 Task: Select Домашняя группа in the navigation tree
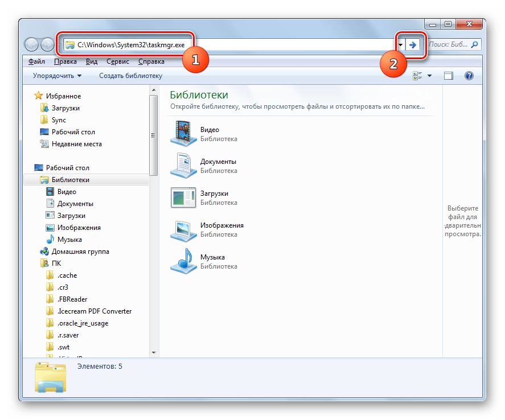point(80,252)
